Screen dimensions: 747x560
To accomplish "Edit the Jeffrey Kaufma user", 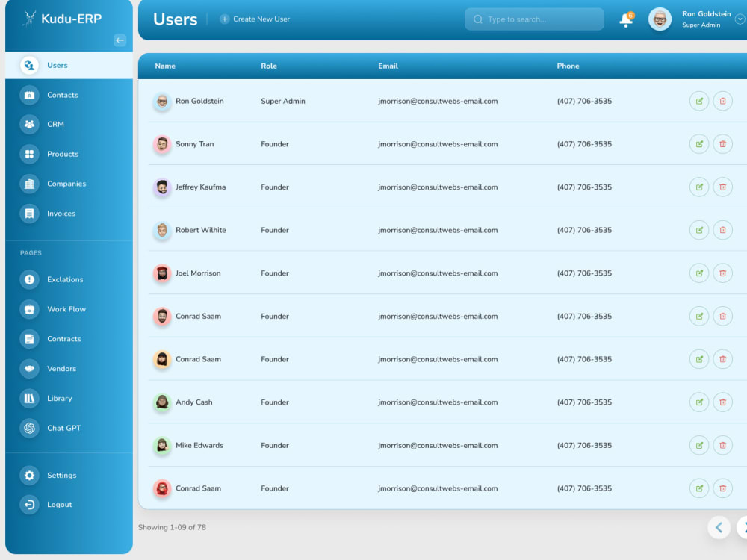I will (x=699, y=187).
